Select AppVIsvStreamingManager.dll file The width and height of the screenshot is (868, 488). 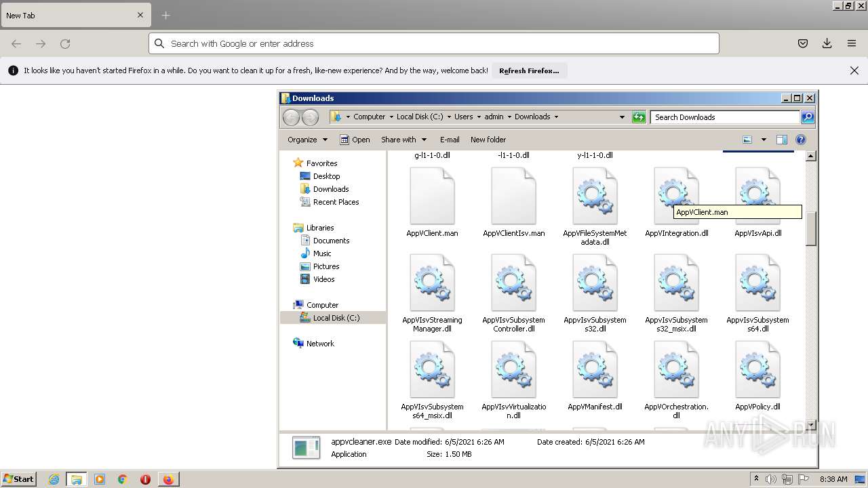(432, 293)
